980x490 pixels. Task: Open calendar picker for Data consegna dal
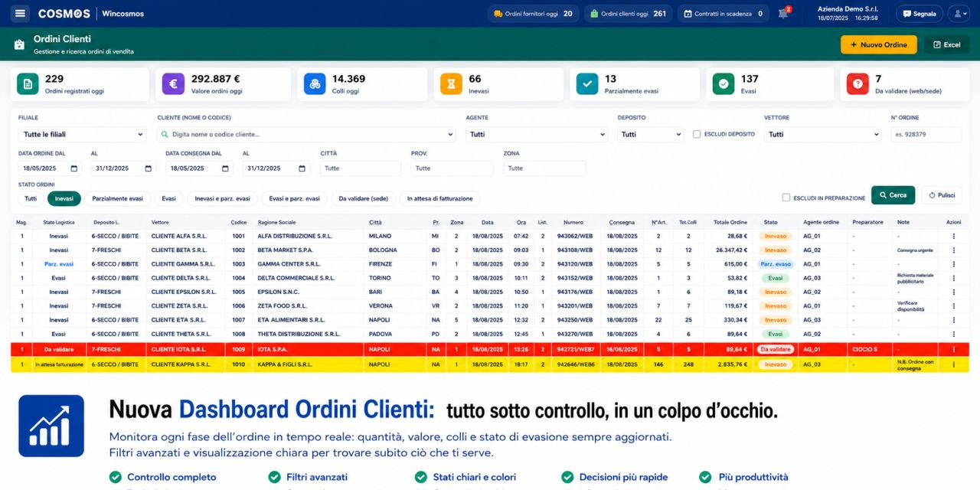pos(226,168)
